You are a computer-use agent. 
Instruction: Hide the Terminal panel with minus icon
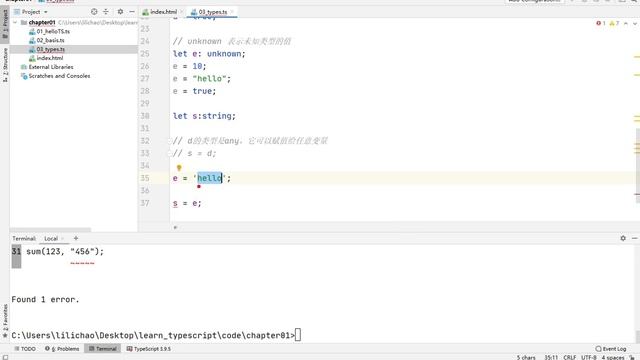click(x=635, y=238)
